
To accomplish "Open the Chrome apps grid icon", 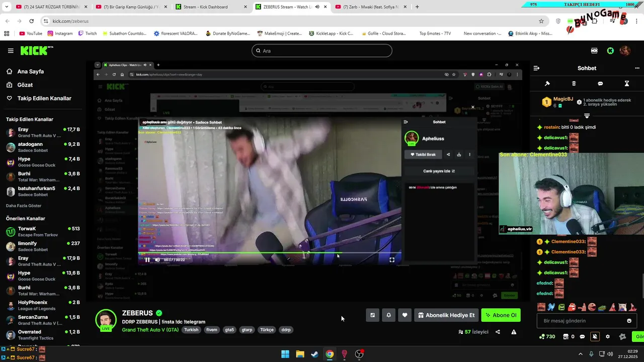I will click(x=7, y=34).
